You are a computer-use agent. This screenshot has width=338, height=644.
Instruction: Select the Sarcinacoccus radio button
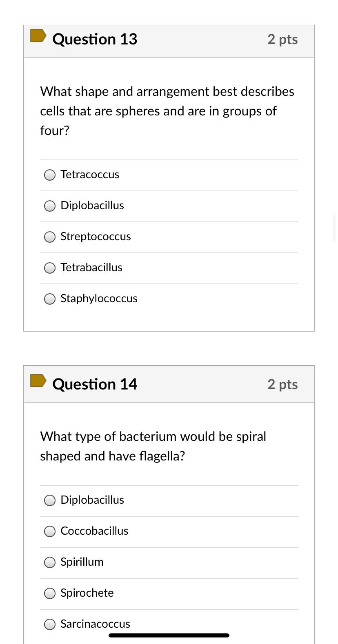click(x=49, y=624)
